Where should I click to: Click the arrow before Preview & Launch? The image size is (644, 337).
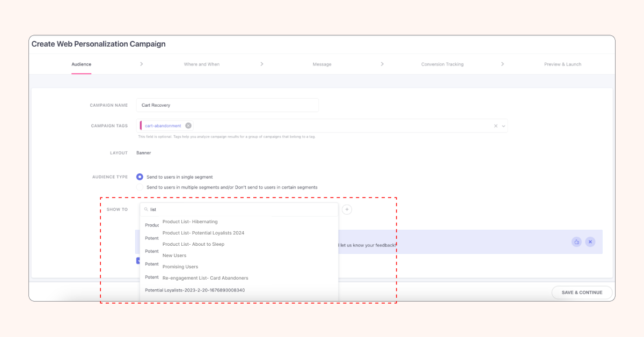502,64
